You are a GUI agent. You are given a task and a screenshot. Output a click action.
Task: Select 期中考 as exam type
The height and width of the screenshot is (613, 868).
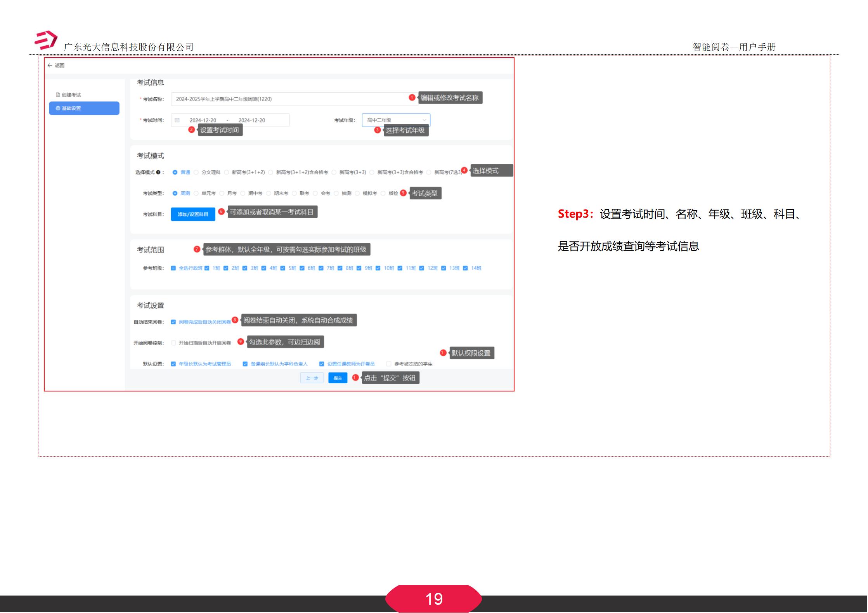(243, 193)
